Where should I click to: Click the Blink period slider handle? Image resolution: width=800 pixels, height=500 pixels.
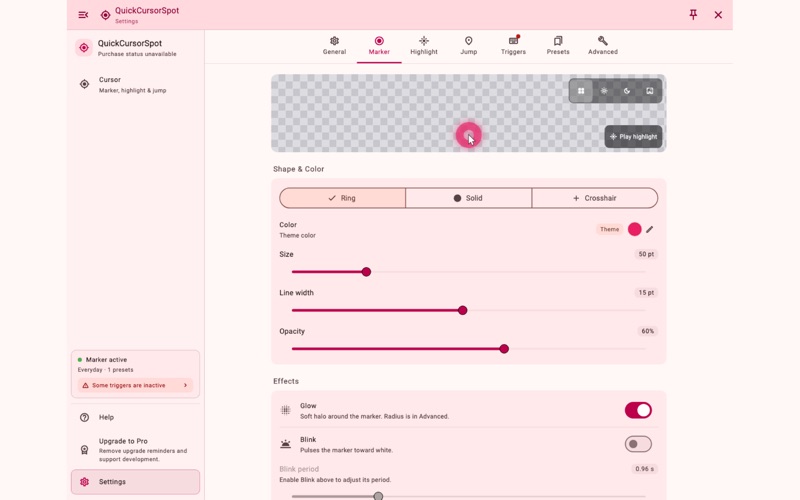[378, 496]
